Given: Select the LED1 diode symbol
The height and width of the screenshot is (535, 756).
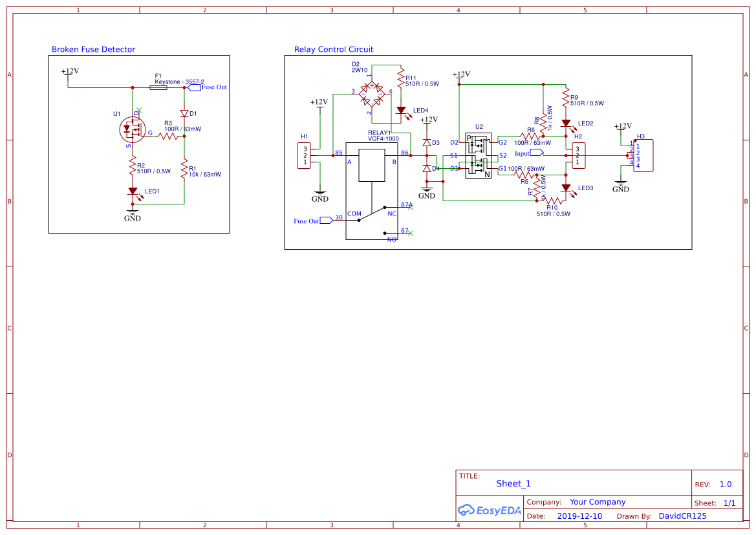Looking at the screenshot, I should [x=133, y=191].
